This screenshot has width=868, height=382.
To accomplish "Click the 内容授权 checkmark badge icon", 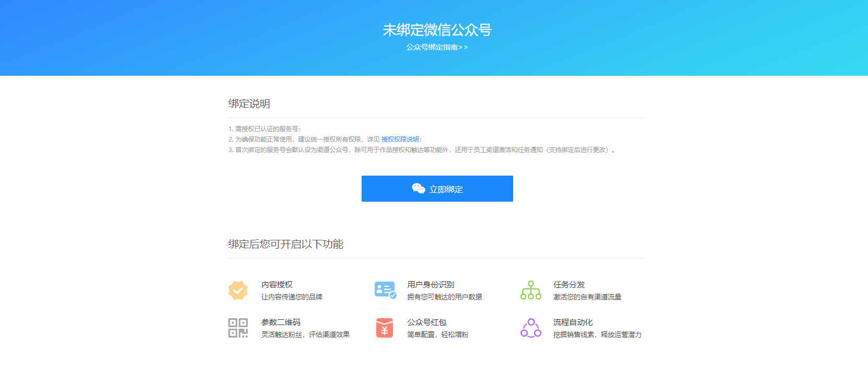I will pyautogui.click(x=238, y=291).
